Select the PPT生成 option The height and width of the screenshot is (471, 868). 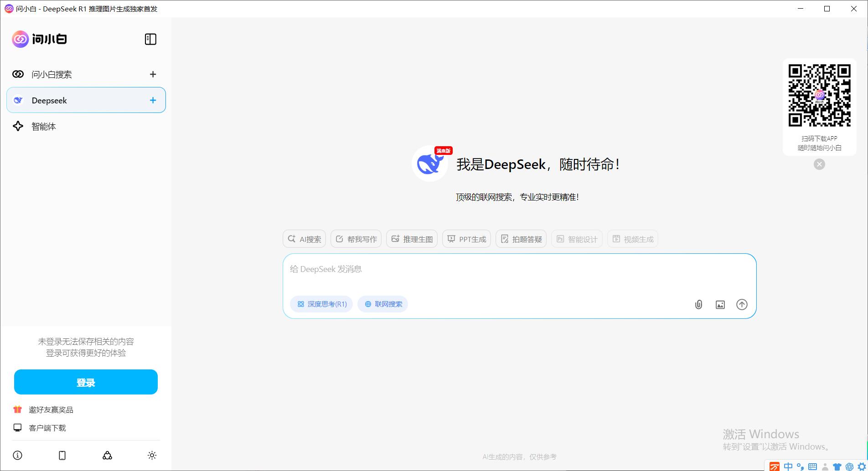point(466,238)
